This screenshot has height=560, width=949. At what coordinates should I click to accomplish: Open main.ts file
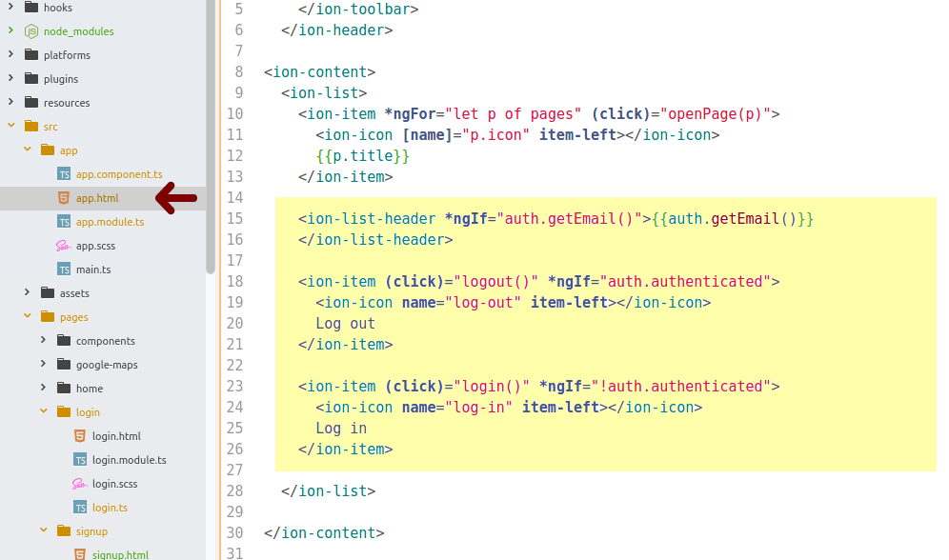point(93,270)
